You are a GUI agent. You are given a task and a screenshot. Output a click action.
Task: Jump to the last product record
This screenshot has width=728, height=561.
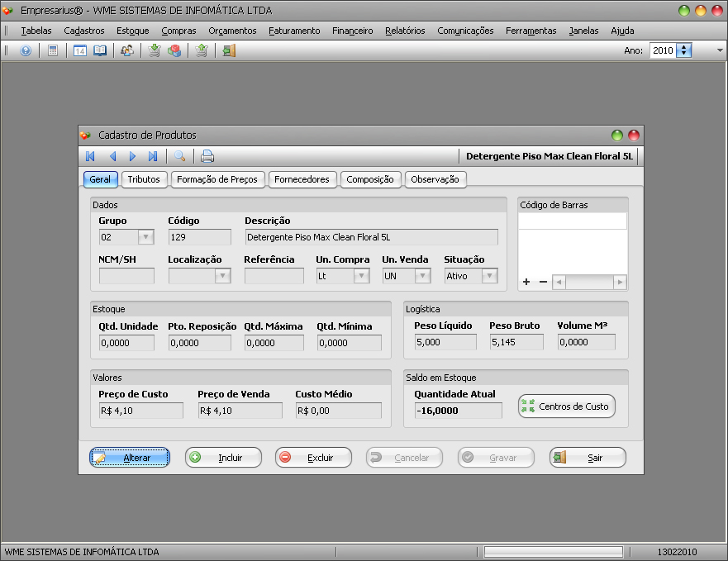click(153, 156)
